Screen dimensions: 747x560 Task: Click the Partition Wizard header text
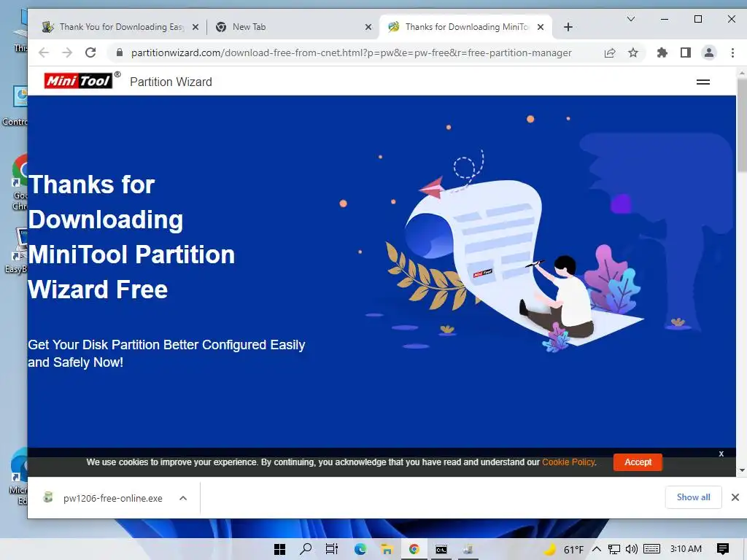171,82
